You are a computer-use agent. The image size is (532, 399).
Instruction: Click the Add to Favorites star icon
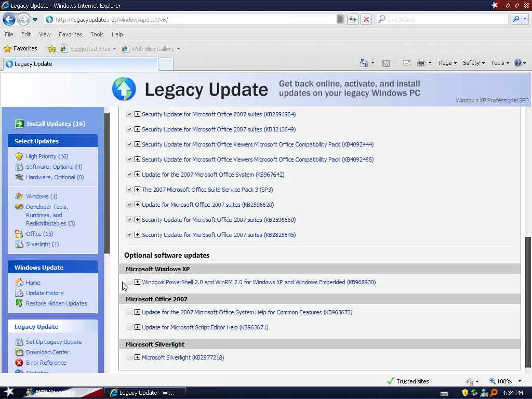click(52, 49)
